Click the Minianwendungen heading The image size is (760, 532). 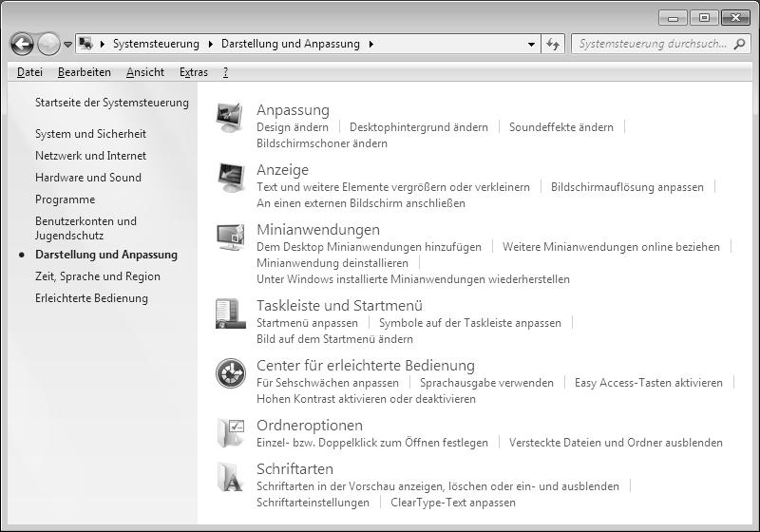click(318, 230)
